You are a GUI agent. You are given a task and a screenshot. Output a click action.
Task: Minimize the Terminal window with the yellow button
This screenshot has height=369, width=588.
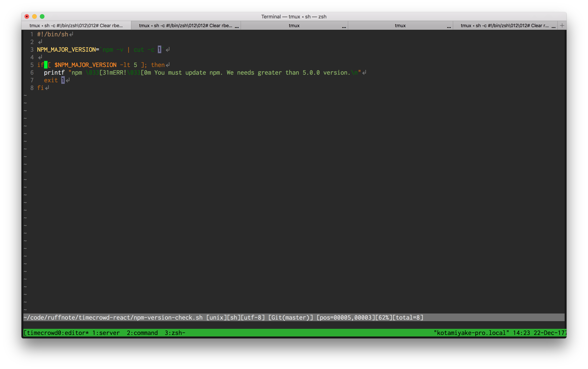pyautogui.click(x=34, y=16)
